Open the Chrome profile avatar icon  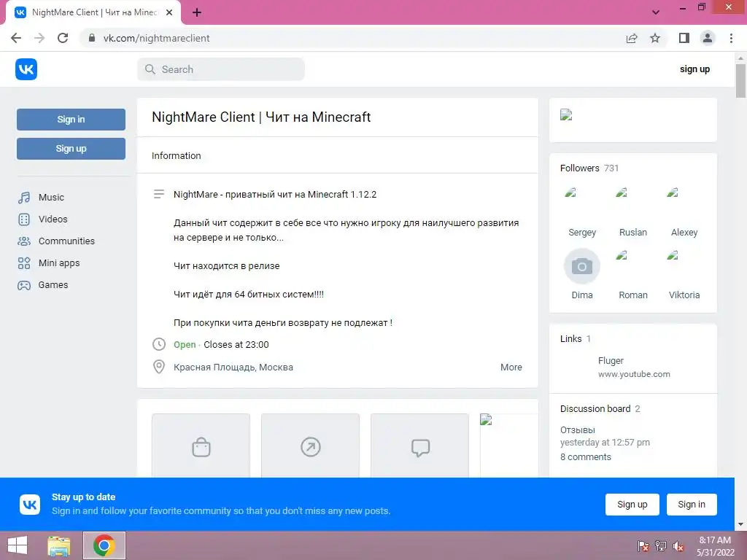pos(708,38)
